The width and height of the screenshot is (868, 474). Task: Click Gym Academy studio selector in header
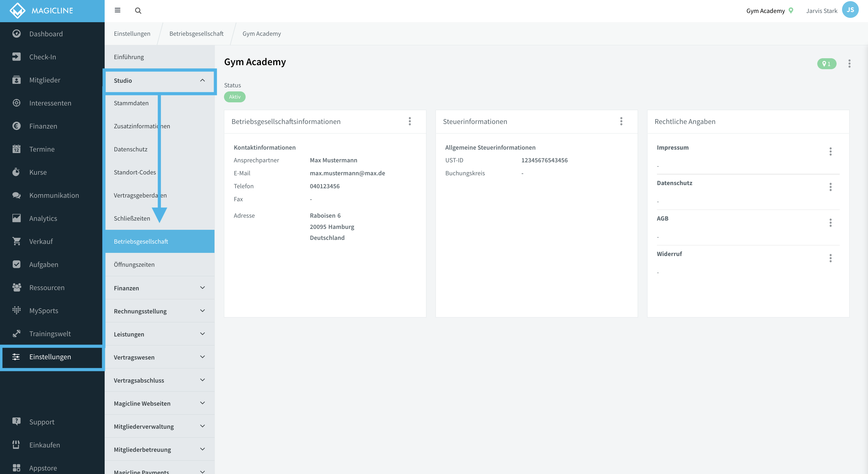coord(769,11)
